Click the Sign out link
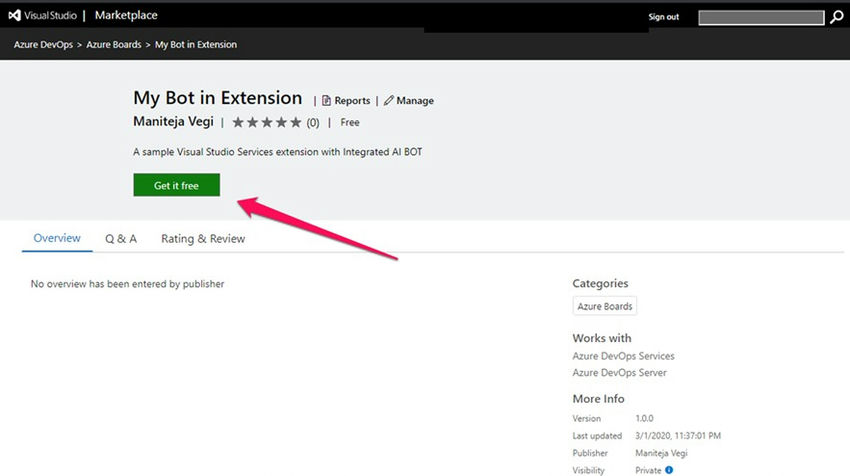 pos(663,17)
